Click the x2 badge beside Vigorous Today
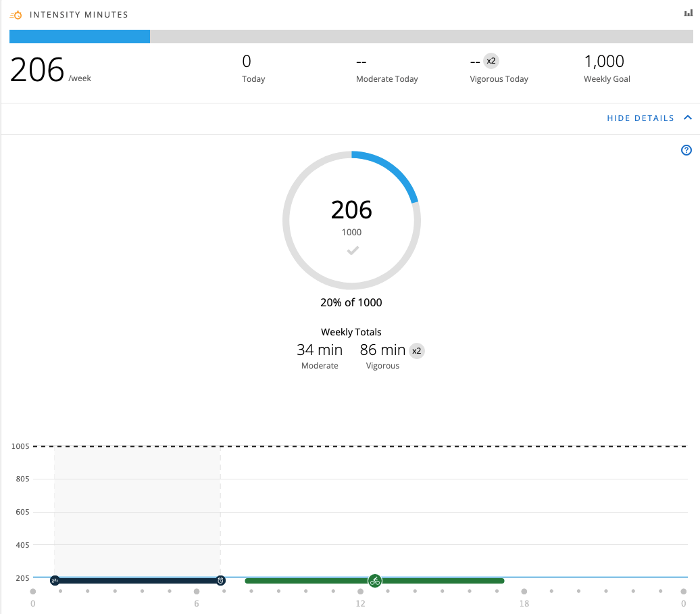Screen dimensions: 700x614 pos(491,62)
